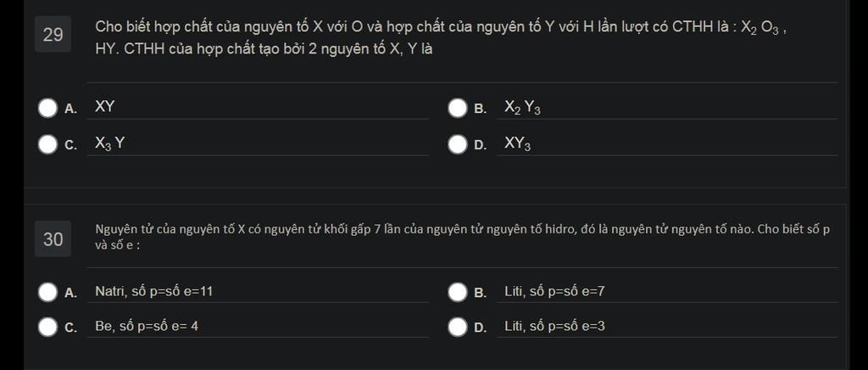Click question number 29 badge
The image size is (868, 370).
53,35
